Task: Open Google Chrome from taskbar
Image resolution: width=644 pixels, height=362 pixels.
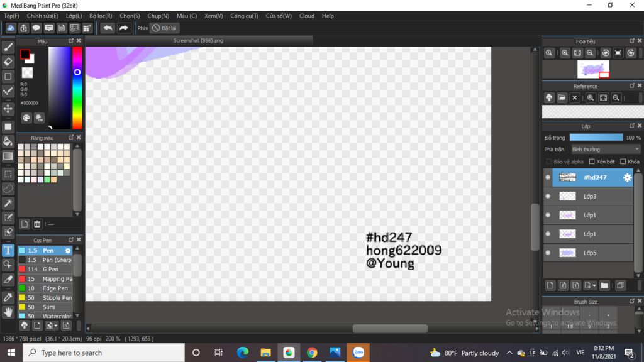Action: point(312,353)
